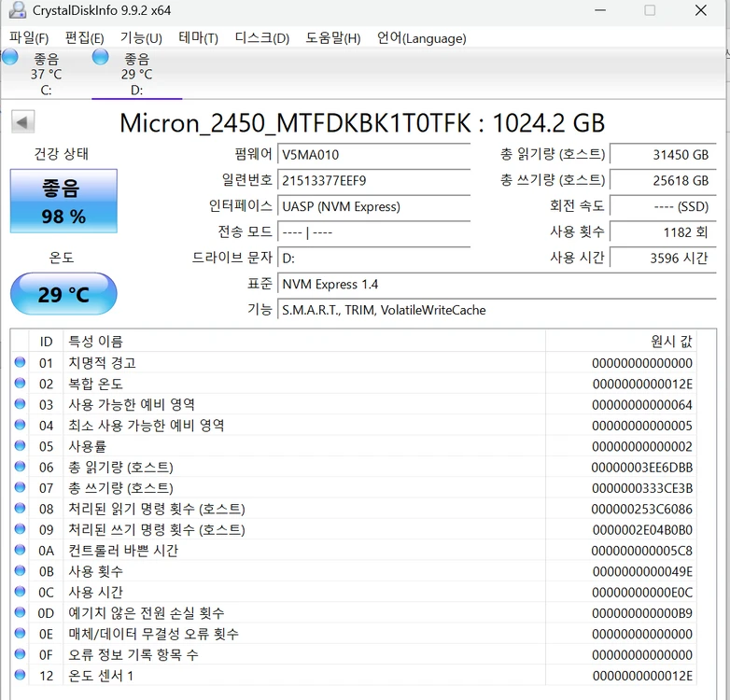Click raw value 0000000333CE3B

pos(642,488)
